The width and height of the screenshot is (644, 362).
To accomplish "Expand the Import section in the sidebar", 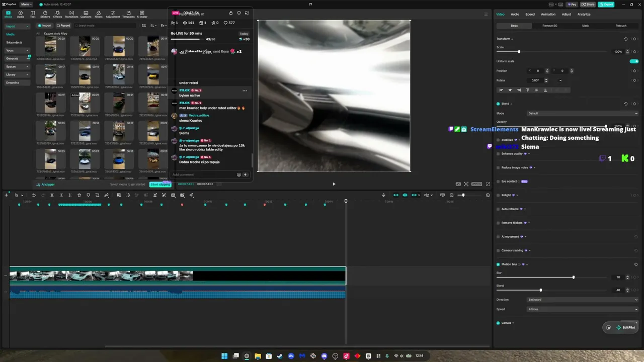I will tap(17, 26).
